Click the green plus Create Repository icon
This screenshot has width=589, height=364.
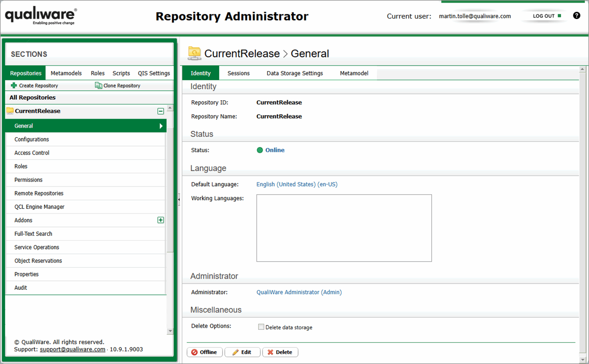14,86
